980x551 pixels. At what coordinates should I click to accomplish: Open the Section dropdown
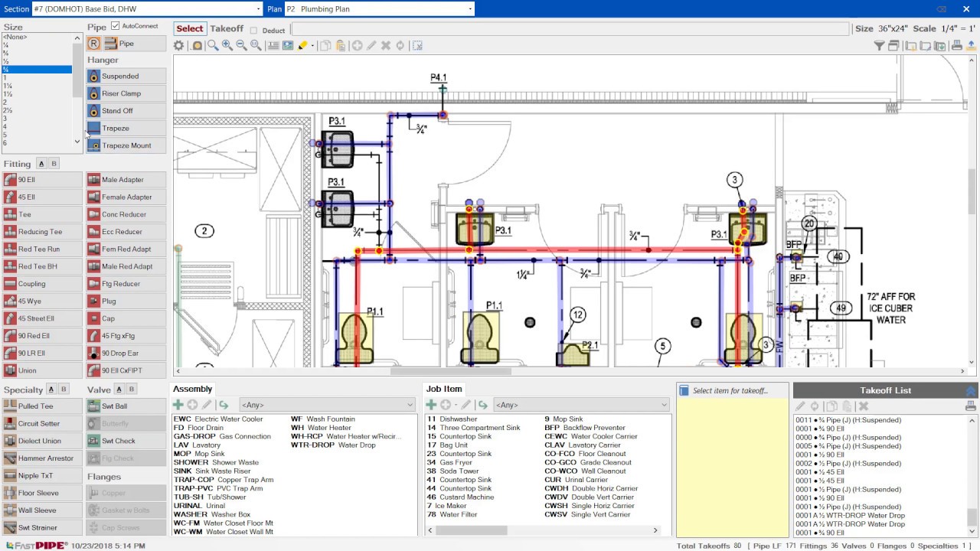point(147,9)
